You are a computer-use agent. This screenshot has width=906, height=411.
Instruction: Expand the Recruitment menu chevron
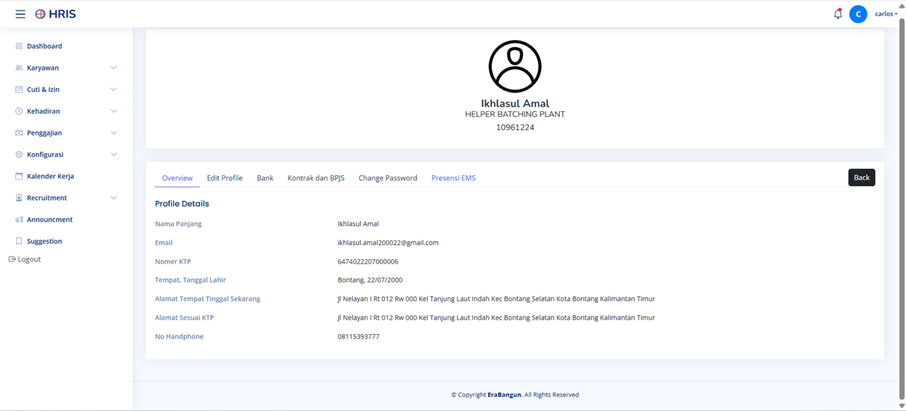114,198
